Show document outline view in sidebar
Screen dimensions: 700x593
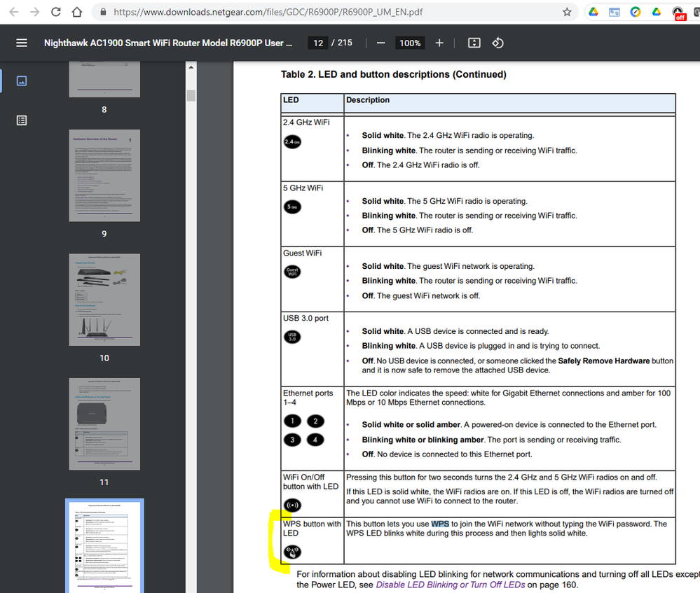pyautogui.click(x=22, y=120)
